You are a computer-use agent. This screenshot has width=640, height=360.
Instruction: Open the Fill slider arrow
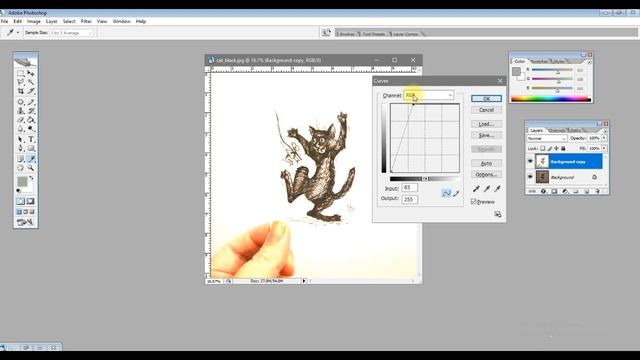click(604, 149)
